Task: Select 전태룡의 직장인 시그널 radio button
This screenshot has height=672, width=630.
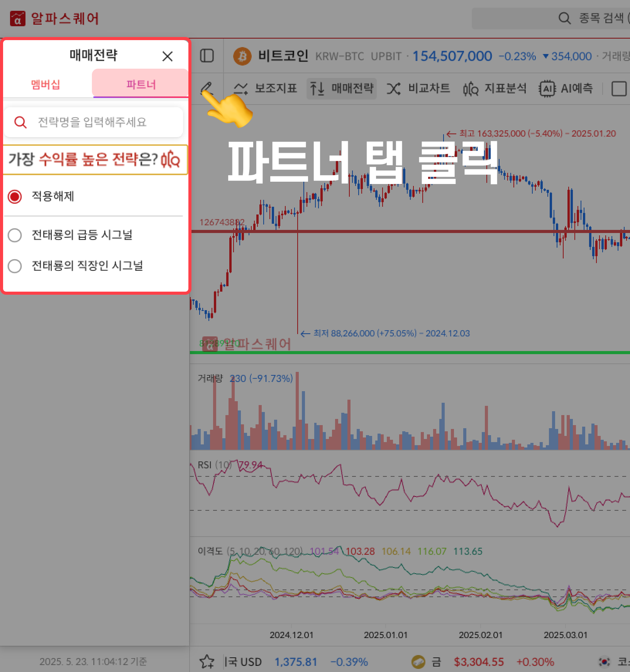Action: (x=15, y=266)
